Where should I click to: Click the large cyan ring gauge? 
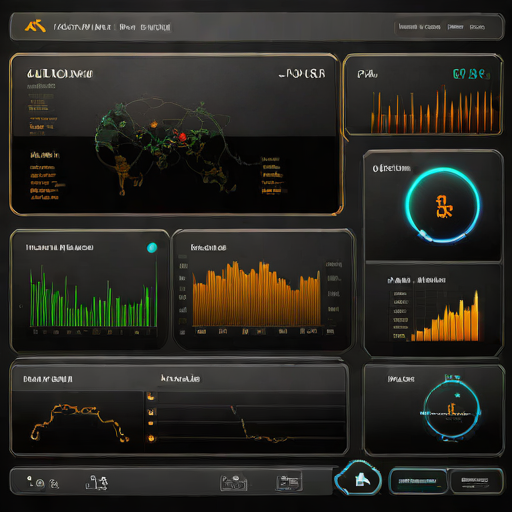point(443,205)
